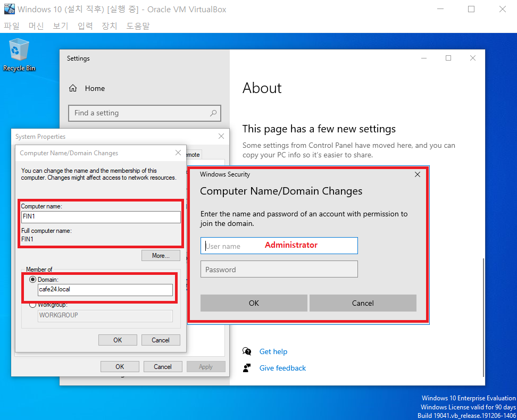Open the 입력 menu in VirtualBox

tap(85, 26)
